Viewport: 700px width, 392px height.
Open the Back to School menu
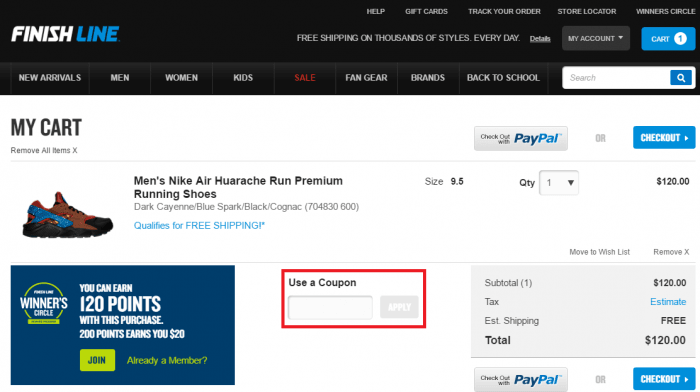point(503,78)
